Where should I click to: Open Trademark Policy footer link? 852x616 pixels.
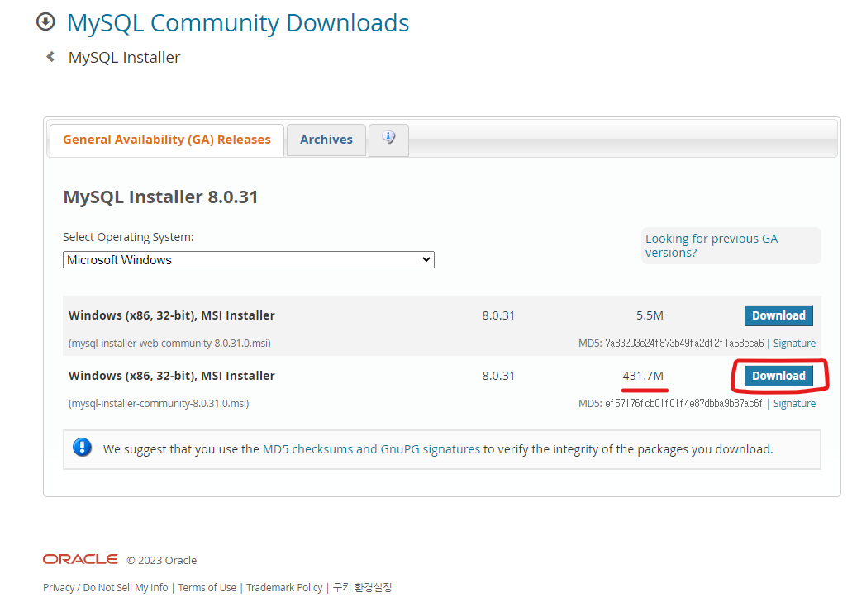pyautogui.click(x=284, y=588)
